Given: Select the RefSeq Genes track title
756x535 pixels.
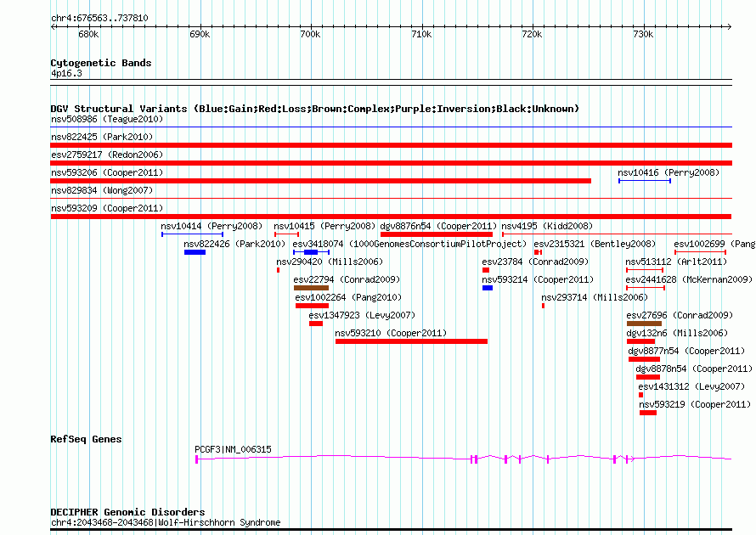Looking at the screenshot, I should [86, 439].
